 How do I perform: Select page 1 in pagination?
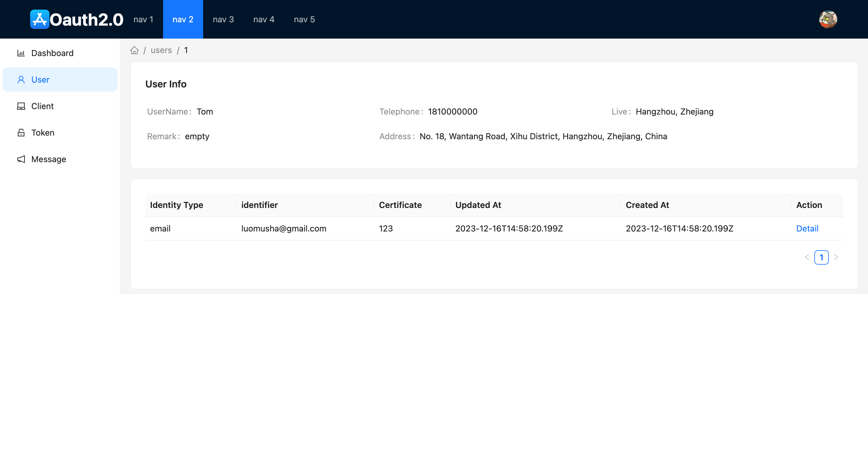tap(821, 257)
